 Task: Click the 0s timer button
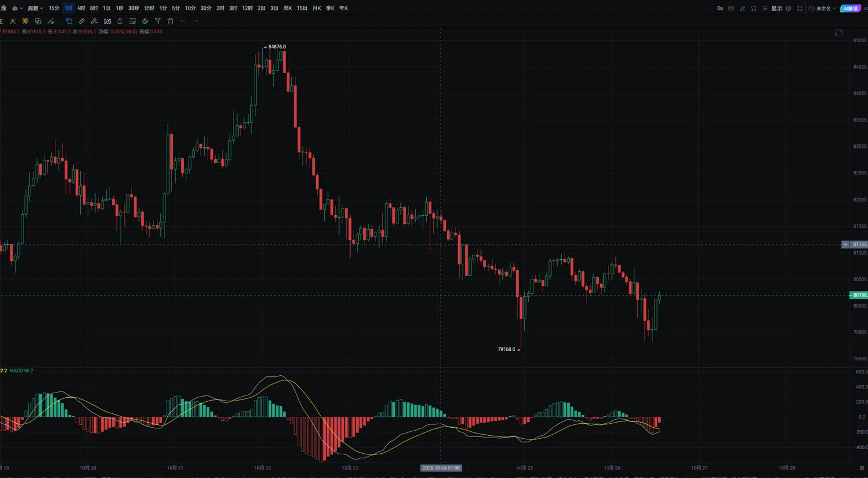[x=720, y=9]
